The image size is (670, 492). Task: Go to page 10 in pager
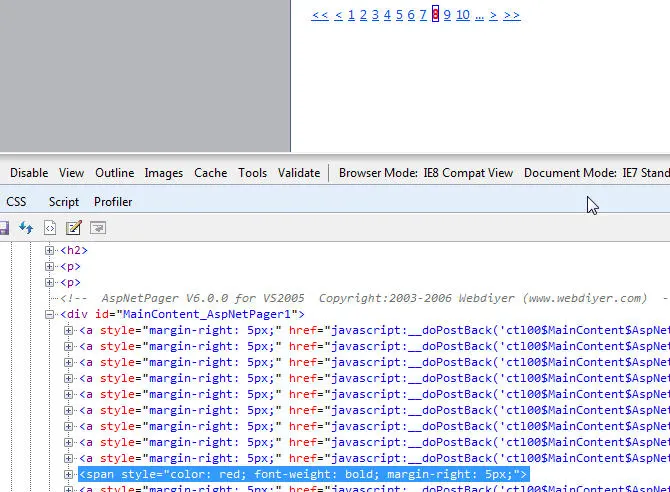[x=462, y=15]
